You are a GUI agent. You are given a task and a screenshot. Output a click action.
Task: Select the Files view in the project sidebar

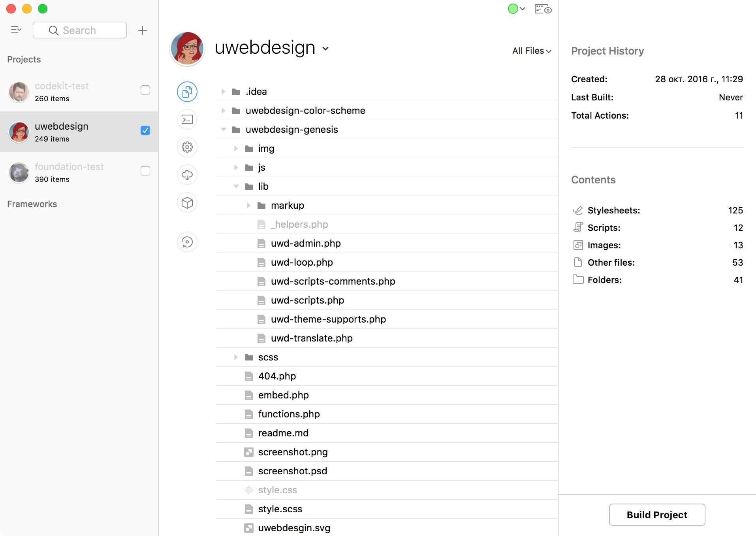click(187, 91)
